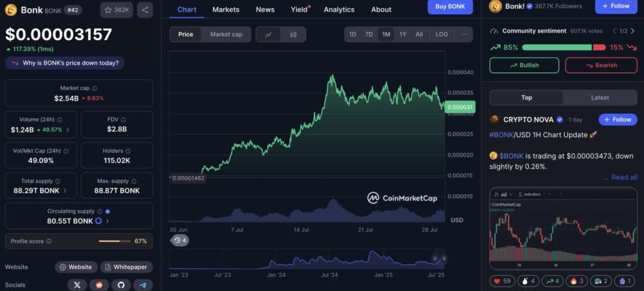Click Read all on CRYPTO NOVA post
Screen dimensions: 644x291
click(x=625, y=177)
